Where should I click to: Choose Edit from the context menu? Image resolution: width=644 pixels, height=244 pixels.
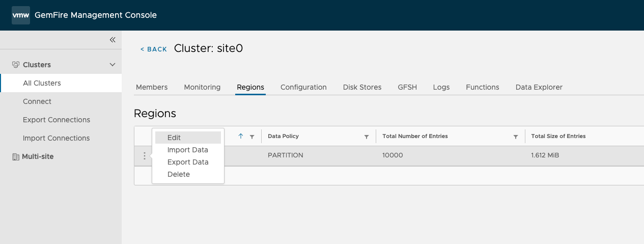[188, 138]
